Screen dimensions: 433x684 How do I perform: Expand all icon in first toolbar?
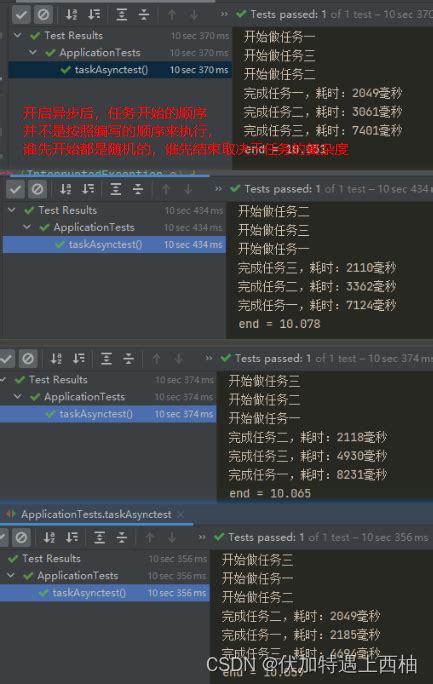tap(122, 15)
